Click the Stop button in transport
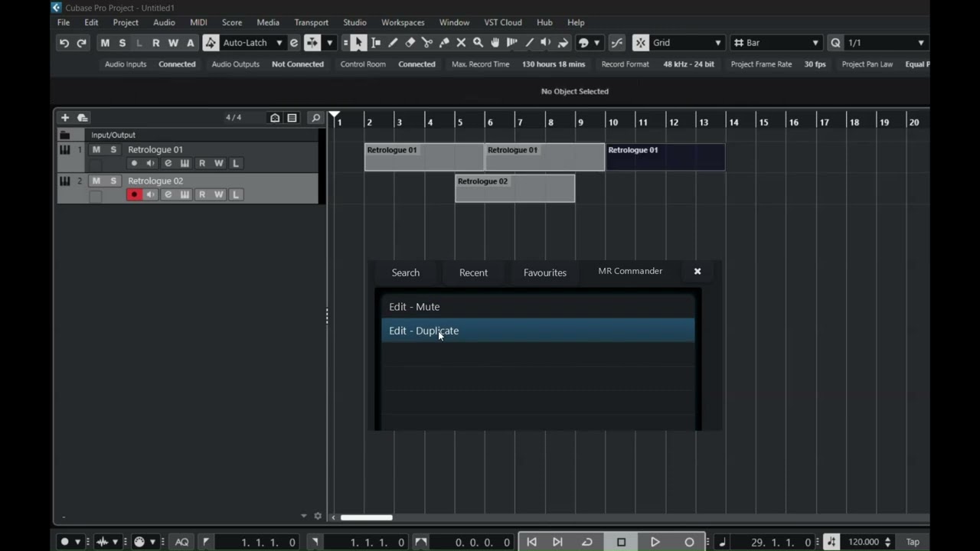 (621, 542)
